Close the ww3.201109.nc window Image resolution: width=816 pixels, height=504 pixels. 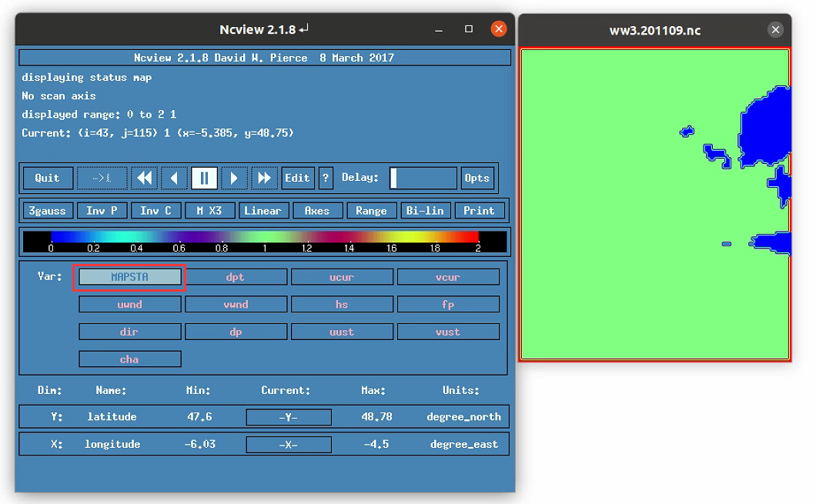(775, 30)
